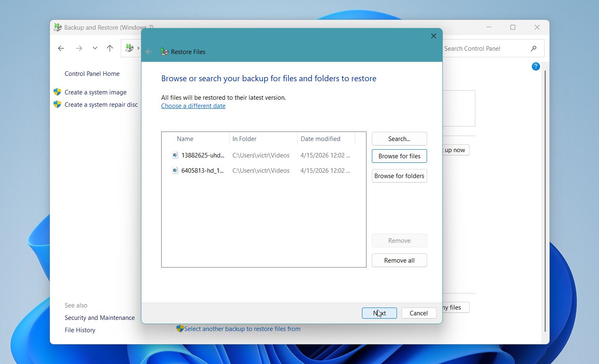Click the Next button in Restore Files
Screen dimensions: 599x364
379,313
